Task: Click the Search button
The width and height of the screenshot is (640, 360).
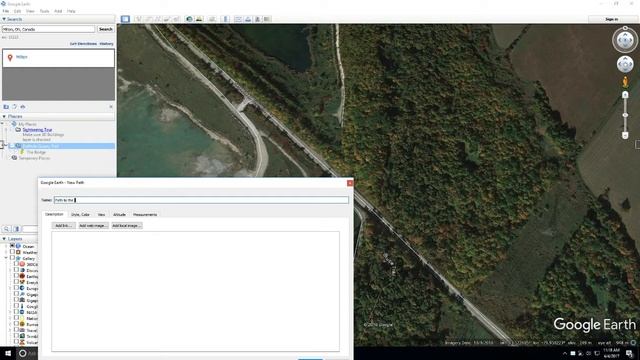Action: click(x=105, y=29)
